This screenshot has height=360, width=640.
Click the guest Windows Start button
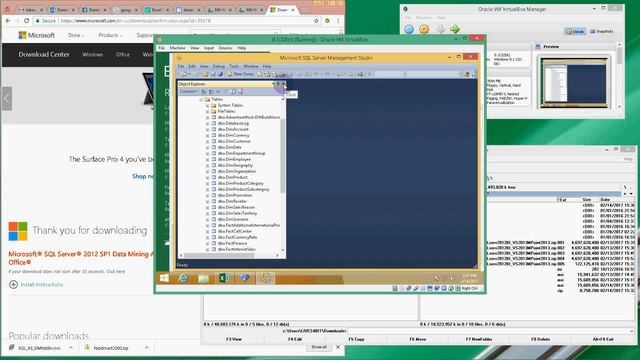[x=164, y=278]
